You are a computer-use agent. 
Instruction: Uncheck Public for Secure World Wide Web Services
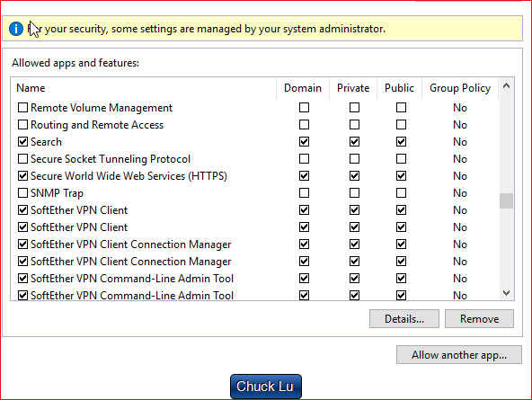401,176
